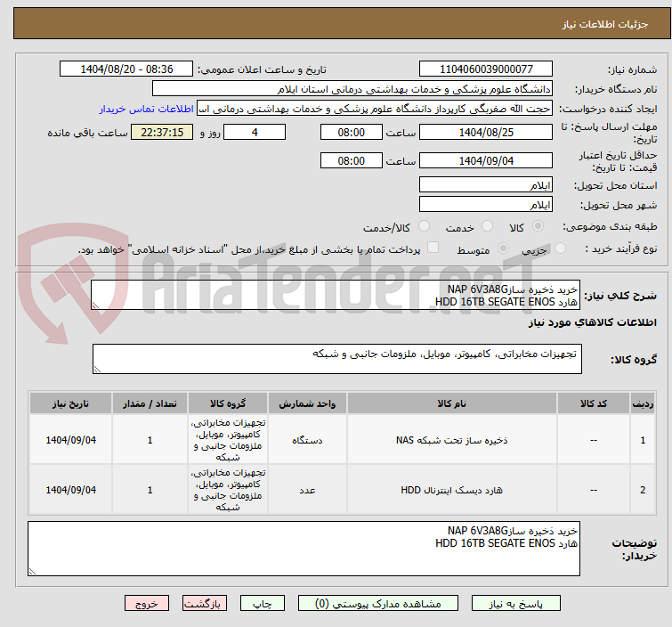The image size is (672, 627).
Task: Click the نام کالا column header
Action: click(x=452, y=403)
